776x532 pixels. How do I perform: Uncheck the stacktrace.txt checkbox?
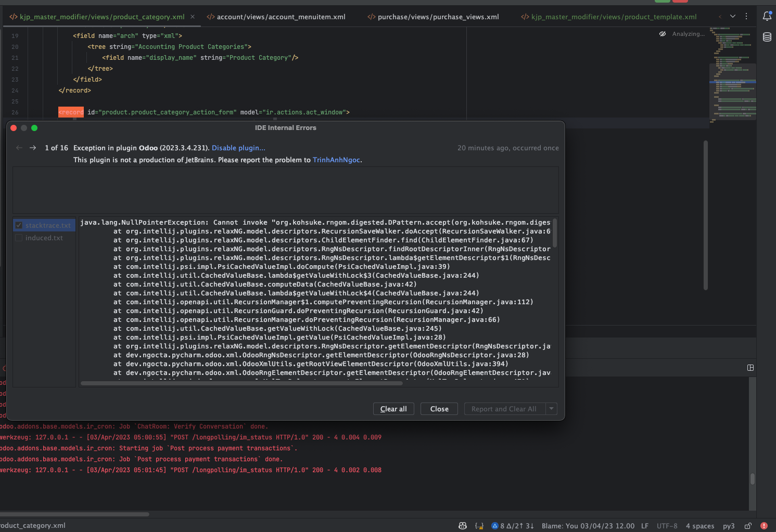coord(19,225)
